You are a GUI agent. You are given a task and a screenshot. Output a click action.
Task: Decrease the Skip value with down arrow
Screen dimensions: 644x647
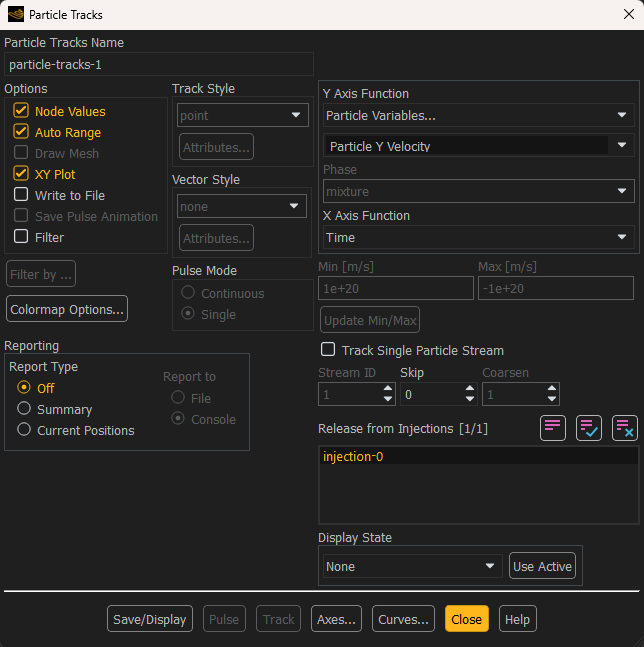pos(470,399)
